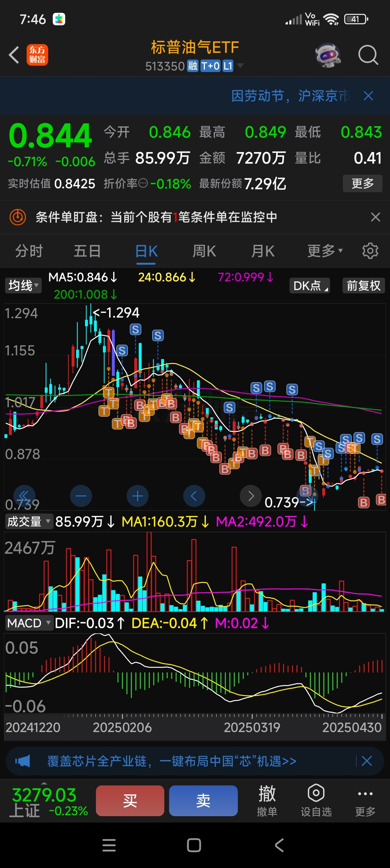Expand dropdown arrow beside stock code
Image resolution: width=390 pixels, height=868 pixels.
[240, 65]
